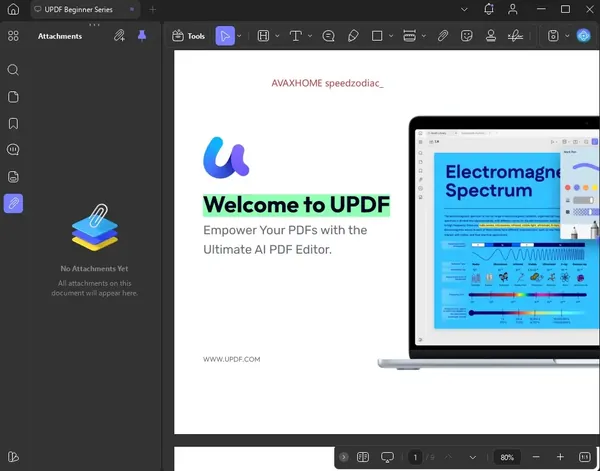Image resolution: width=600 pixels, height=471 pixels.
Task: Click the attach file paperclip in toolbar
Action: click(442, 36)
